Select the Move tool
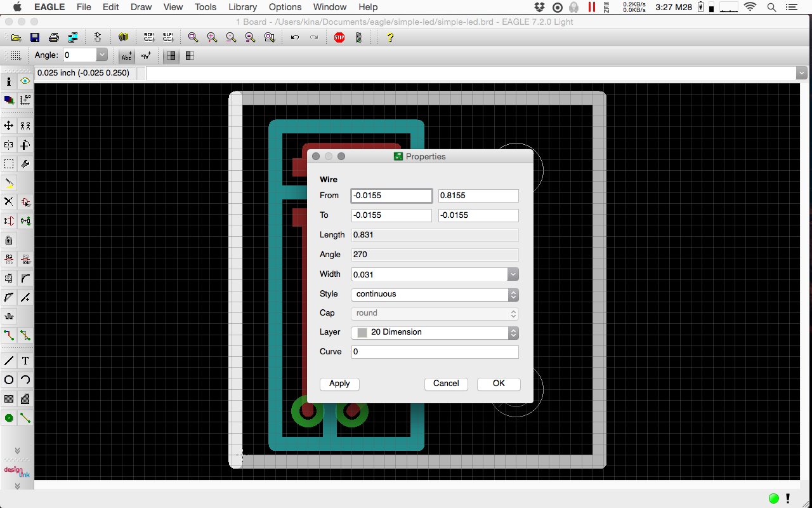Image resolution: width=812 pixels, height=508 pixels. 9,126
